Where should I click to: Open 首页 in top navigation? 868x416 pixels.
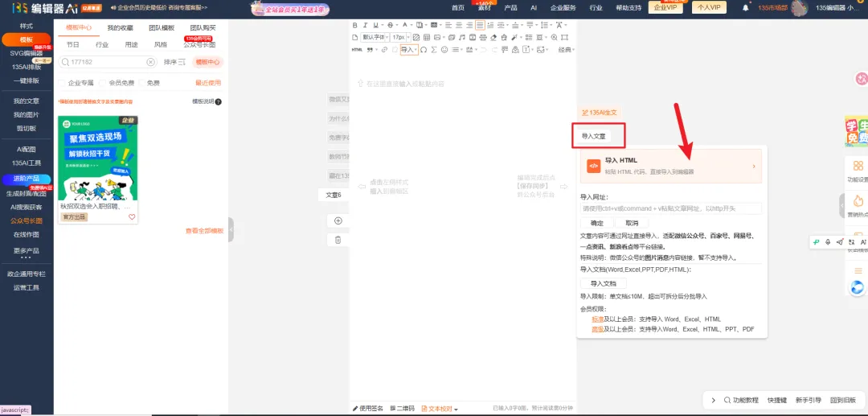[x=458, y=8]
